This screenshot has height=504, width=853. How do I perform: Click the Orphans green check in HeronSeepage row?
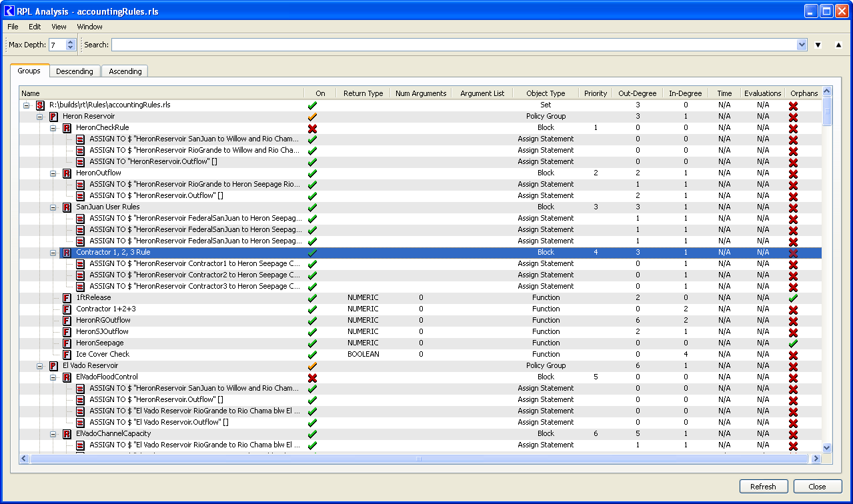[793, 343]
